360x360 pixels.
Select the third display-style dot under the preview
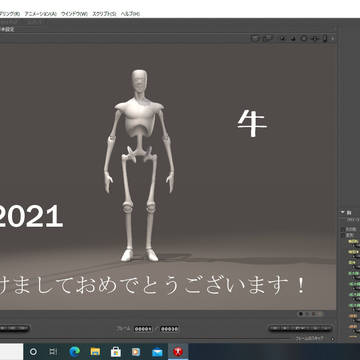tap(314, 314)
